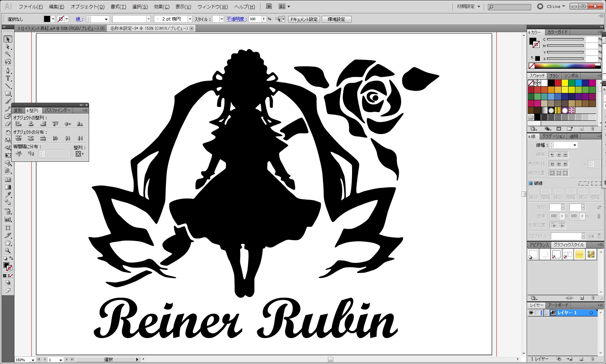Select the Lasso tool
This screenshot has height=364, width=606.
(8, 62)
